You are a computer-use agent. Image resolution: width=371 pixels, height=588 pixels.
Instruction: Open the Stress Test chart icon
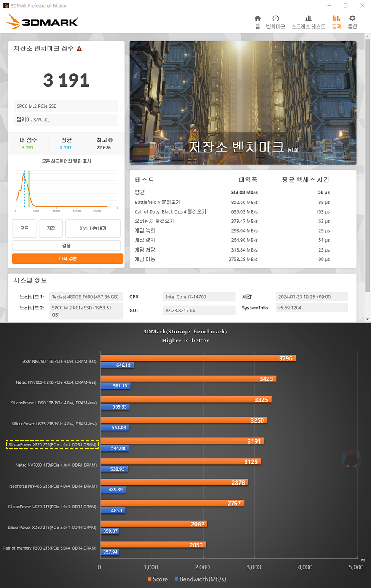pos(308,18)
